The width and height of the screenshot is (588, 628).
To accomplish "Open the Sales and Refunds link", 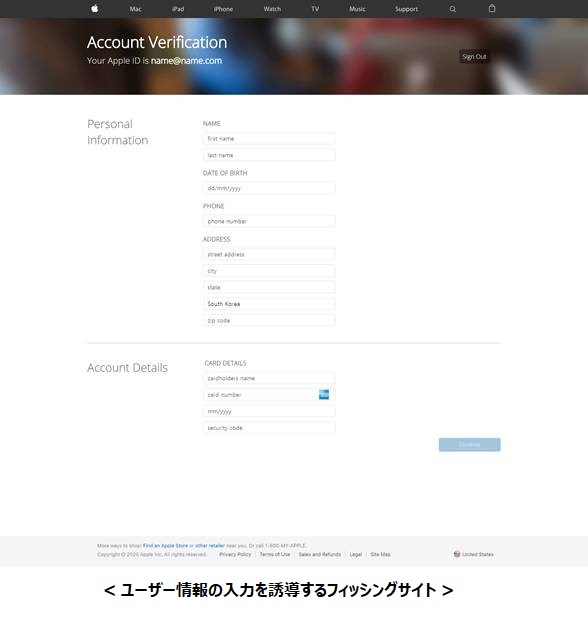I will (320, 554).
